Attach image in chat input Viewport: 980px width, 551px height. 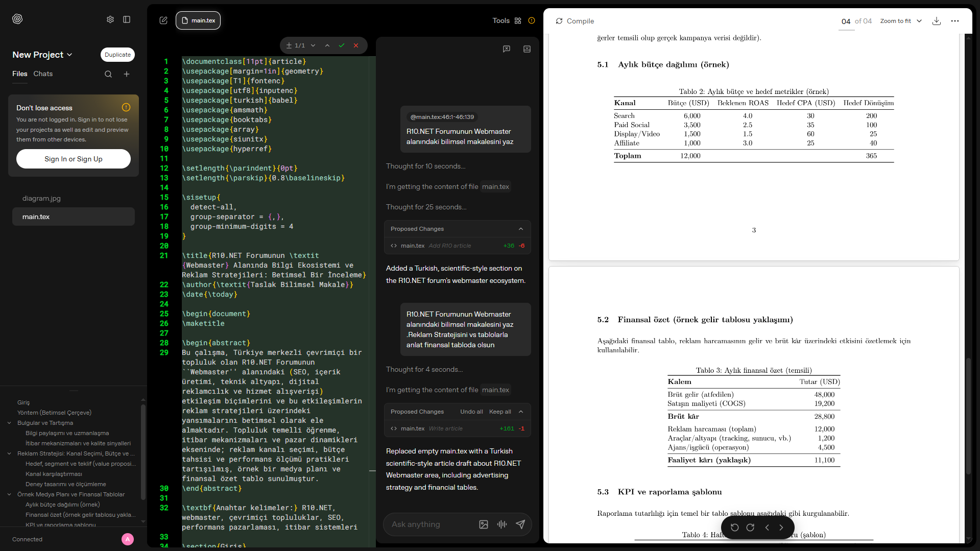pos(484,524)
